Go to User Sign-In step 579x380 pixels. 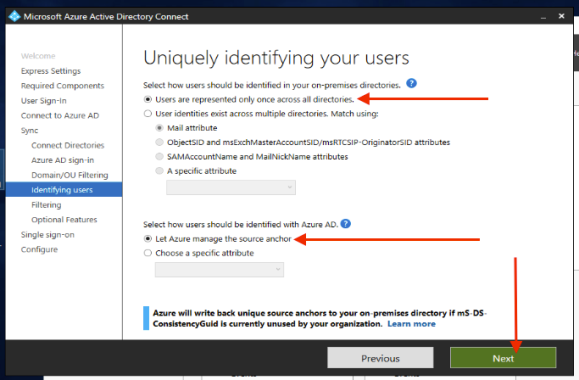pyautogui.click(x=44, y=100)
